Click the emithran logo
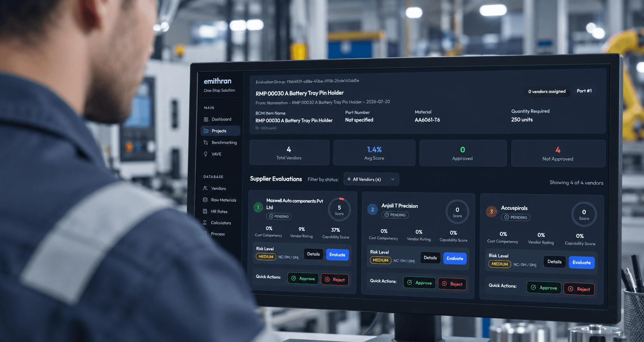 click(x=217, y=81)
